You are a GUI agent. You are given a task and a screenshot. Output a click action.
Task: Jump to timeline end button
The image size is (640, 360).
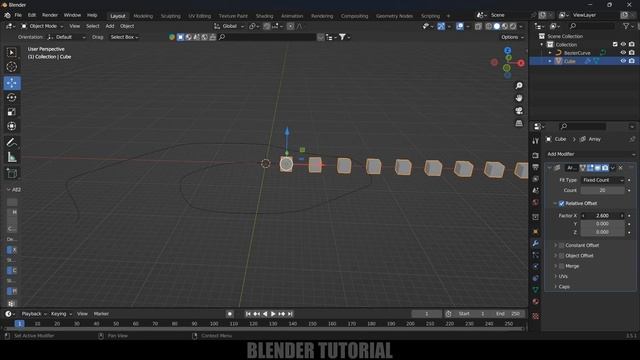[290, 314]
